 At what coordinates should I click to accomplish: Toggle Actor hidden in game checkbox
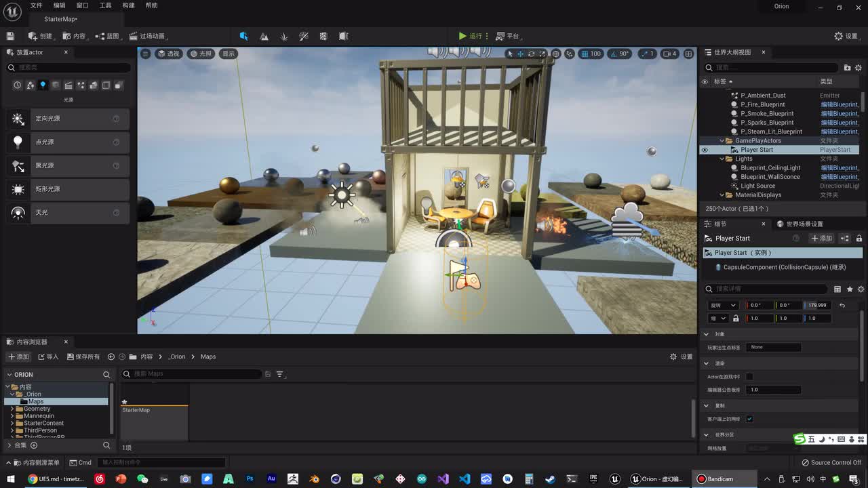749,377
